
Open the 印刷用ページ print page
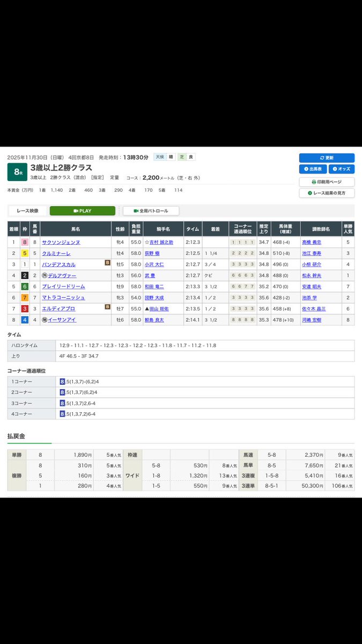(327, 182)
